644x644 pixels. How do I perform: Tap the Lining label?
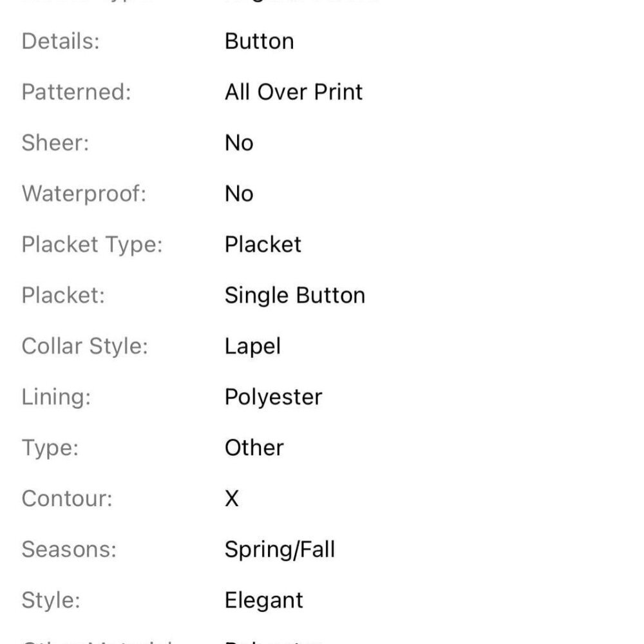pyautogui.click(x=56, y=397)
